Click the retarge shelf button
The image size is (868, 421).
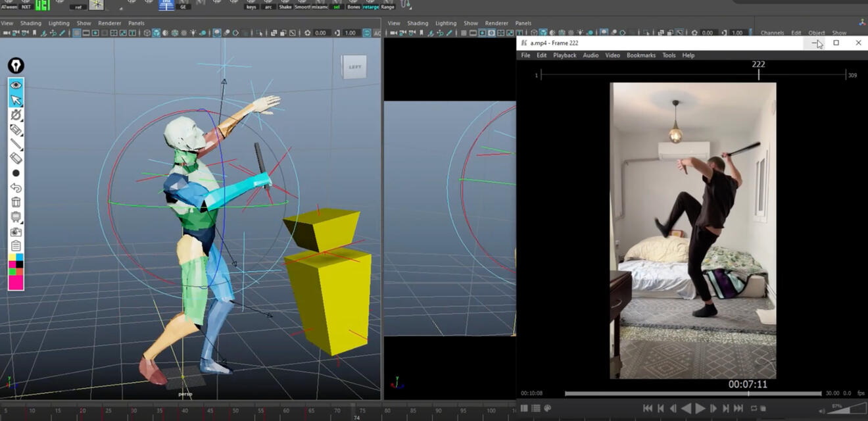pyautogui.click(x=371, y=7)
